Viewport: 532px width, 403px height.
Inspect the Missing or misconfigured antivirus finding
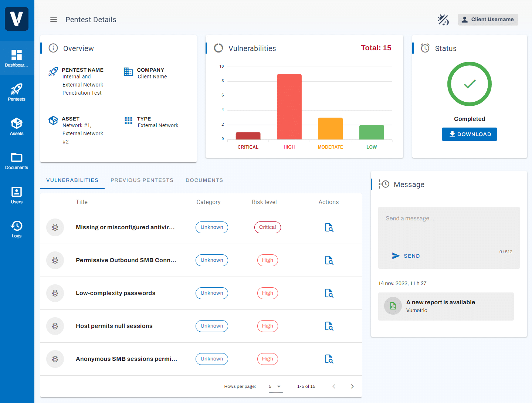pyautogui.click(x=329, y=227)
